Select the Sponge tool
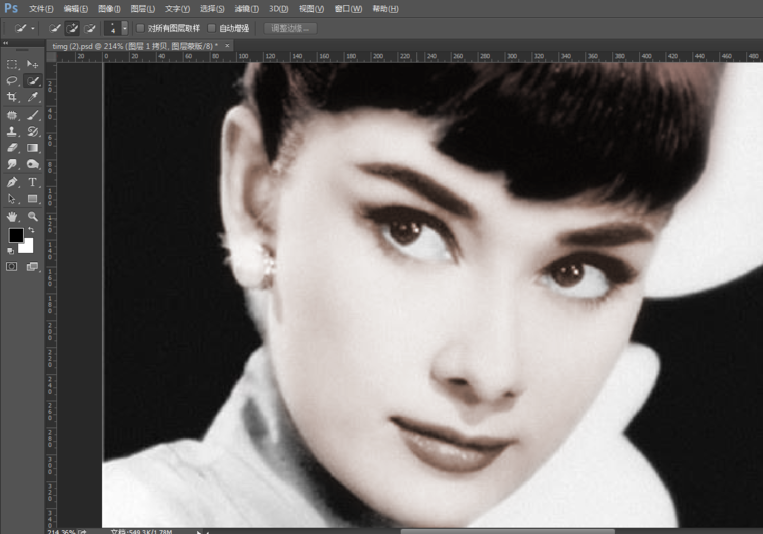Screen dimensions: 763x534 pos(33,164)
